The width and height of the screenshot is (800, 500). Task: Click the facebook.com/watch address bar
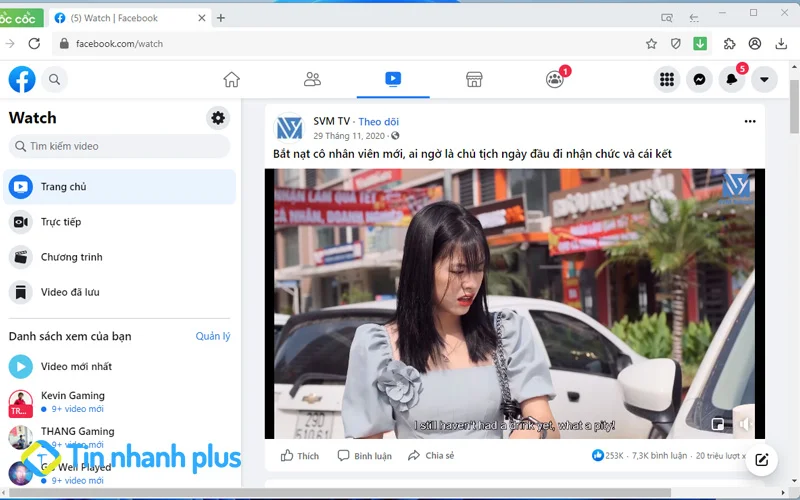pyautogui.click(x=347, y=44)
